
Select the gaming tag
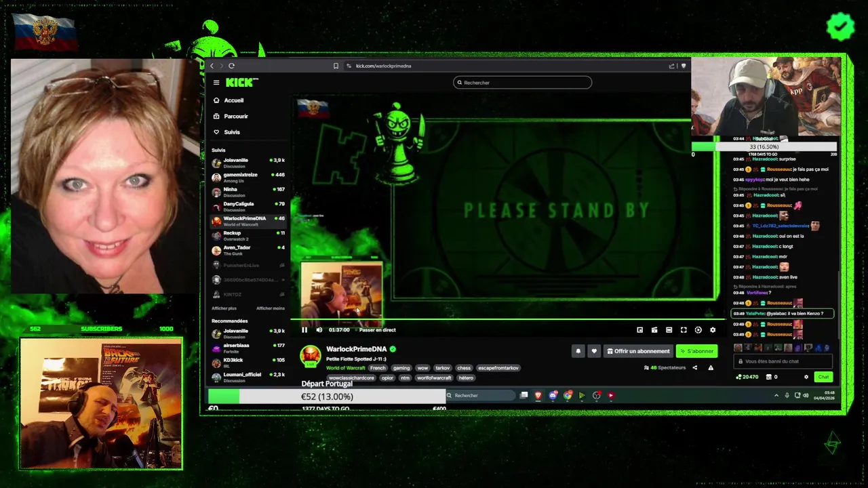(x=401, y=368)
